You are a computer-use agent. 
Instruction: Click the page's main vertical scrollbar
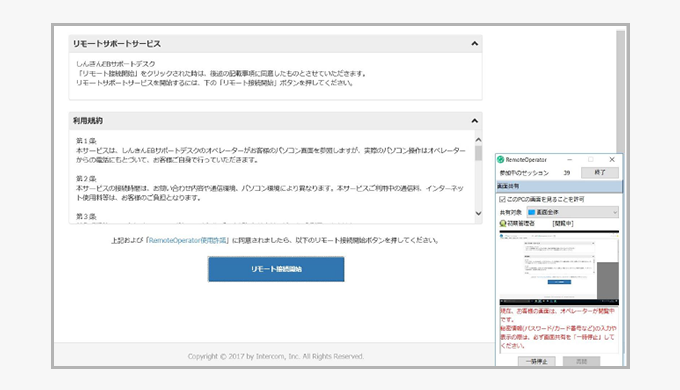click(621, 91)
